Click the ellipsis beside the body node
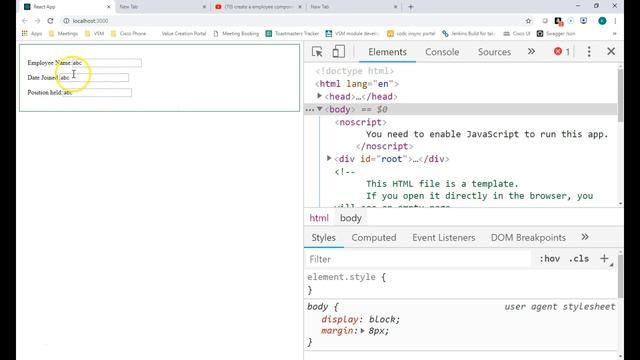Screen dimensions: 640x360 (309, 110)
